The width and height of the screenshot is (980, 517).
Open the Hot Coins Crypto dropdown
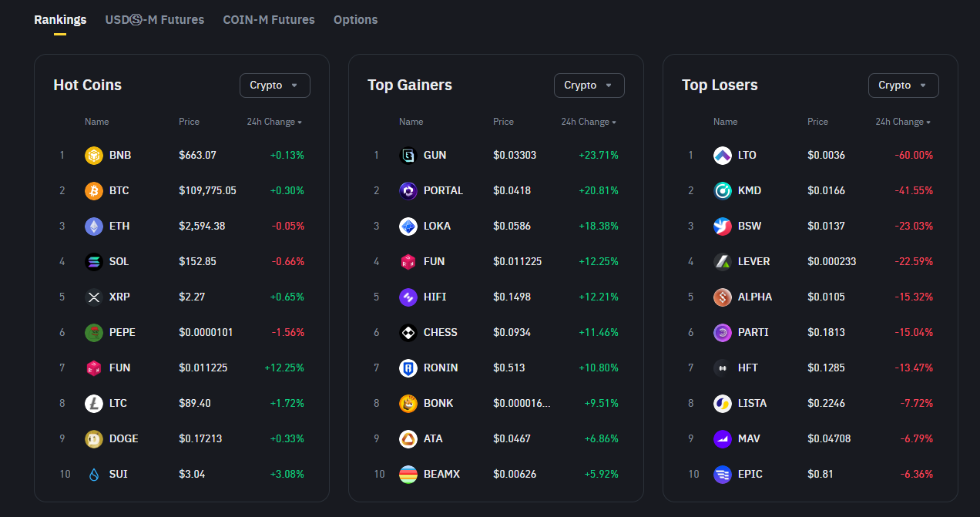274,86
